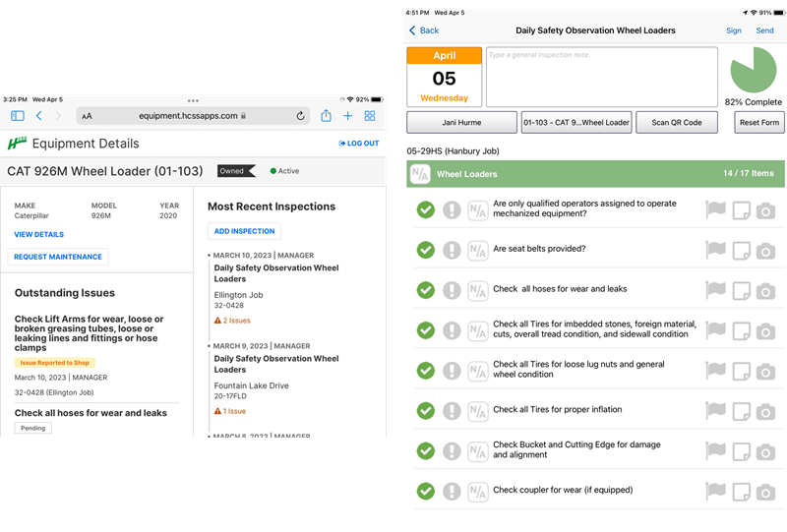Click the 2 Issues warning link

[x=232, y=321]
